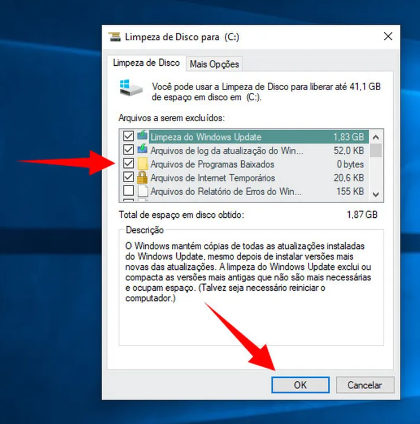Click the Arquivos de log da atualização icon
This screenshot has height=424, width=420.
[x=142, y=149]
